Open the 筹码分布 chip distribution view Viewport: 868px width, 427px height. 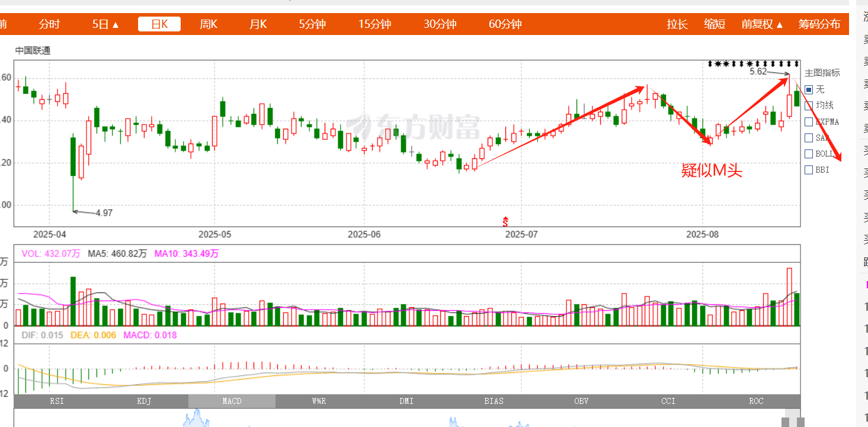point(819,24)
